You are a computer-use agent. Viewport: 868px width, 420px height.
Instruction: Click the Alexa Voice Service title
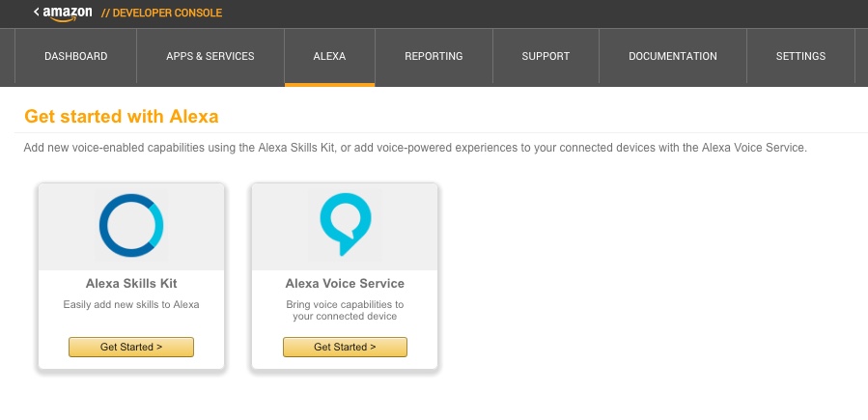345,283
